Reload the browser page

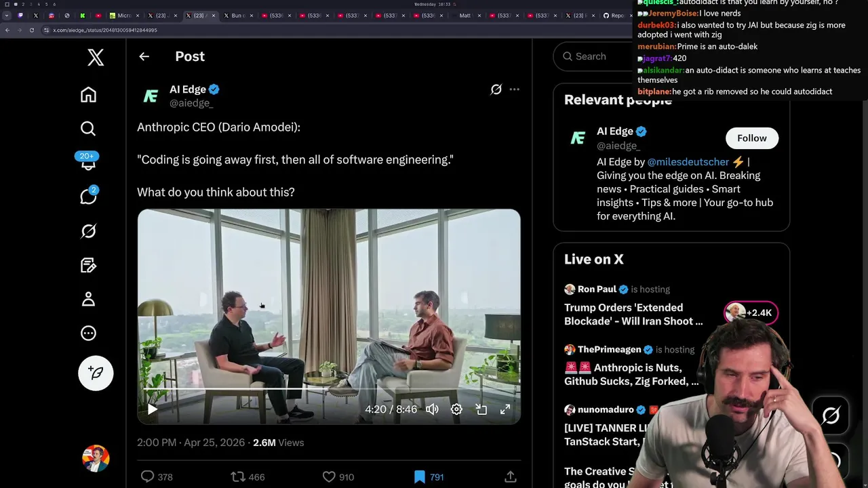[31, 30]
